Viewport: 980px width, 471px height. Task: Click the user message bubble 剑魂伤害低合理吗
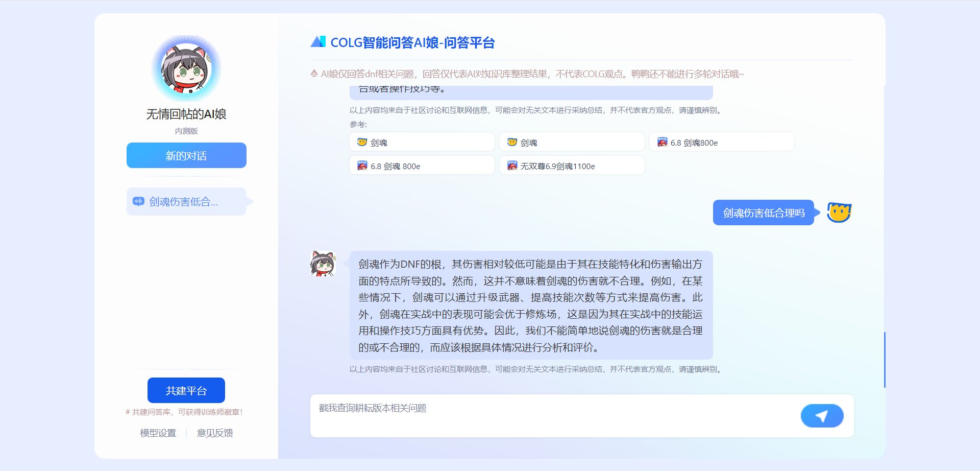click(764, 213)
